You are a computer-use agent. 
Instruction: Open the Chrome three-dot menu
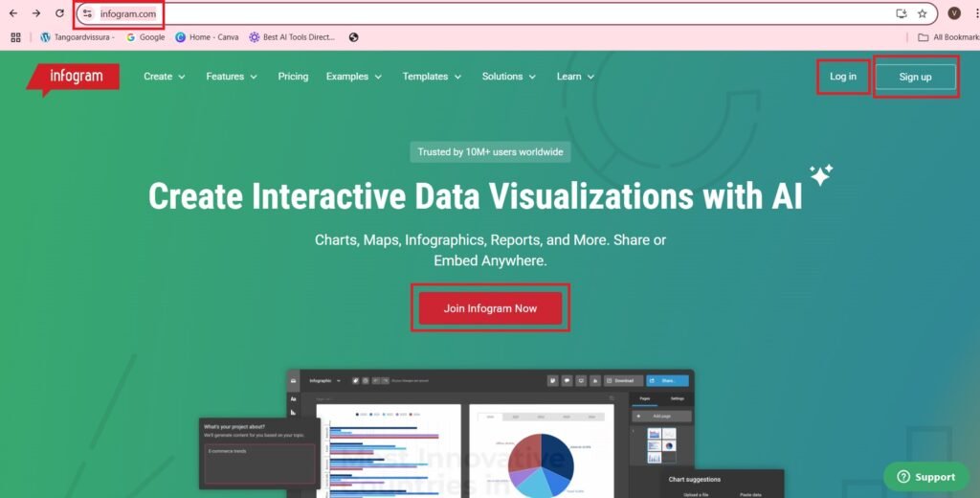coord(975,13)
